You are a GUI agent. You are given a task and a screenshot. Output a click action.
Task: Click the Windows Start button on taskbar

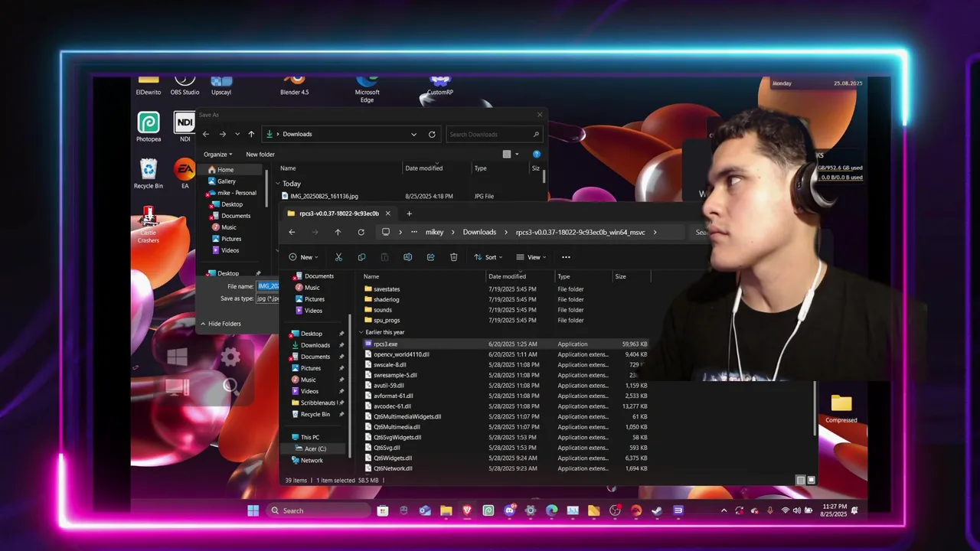point(253,510)
